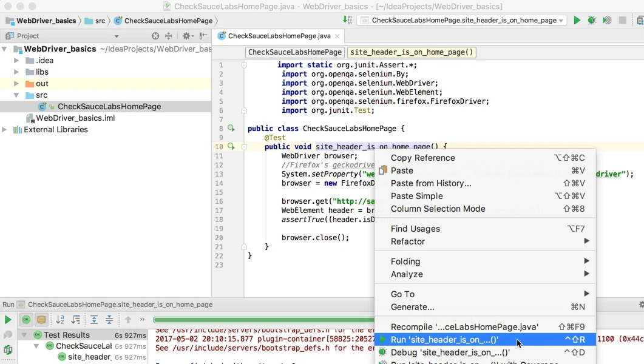Launch Run with Coverage from the toolbar
The width and height of the screenshot is (644, 364).
606,20
